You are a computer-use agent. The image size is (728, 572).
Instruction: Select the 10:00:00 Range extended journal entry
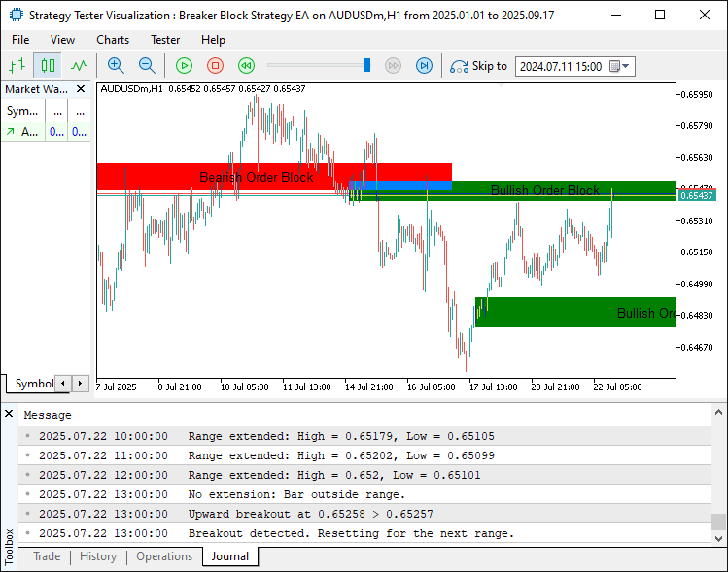pos(364,436)
